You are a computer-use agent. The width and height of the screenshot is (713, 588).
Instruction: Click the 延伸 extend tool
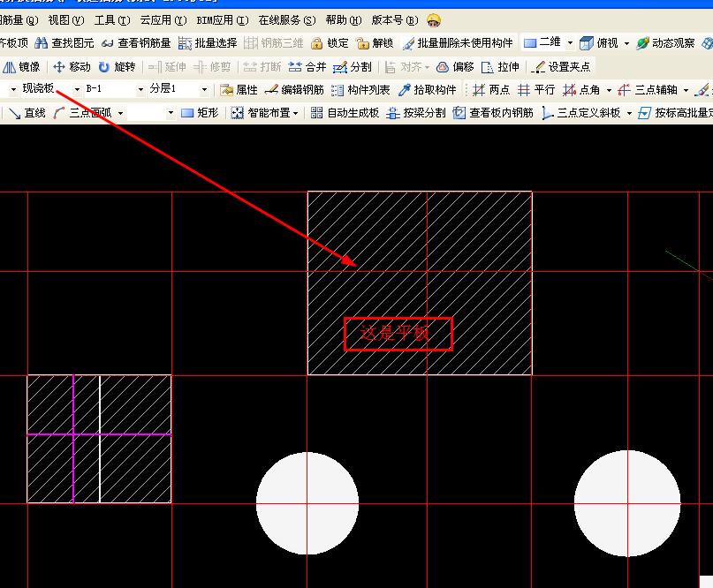pos(167,67)
